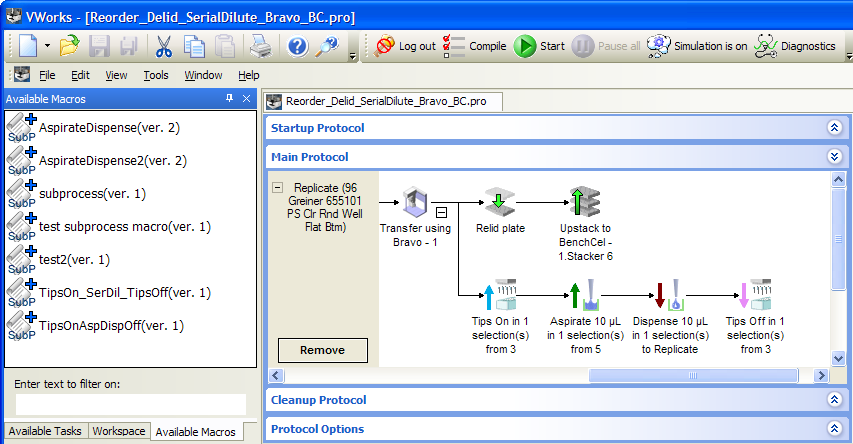Open the View menu
The height and width of the screenshot is (444, 853).
click(x=116, y=75)
